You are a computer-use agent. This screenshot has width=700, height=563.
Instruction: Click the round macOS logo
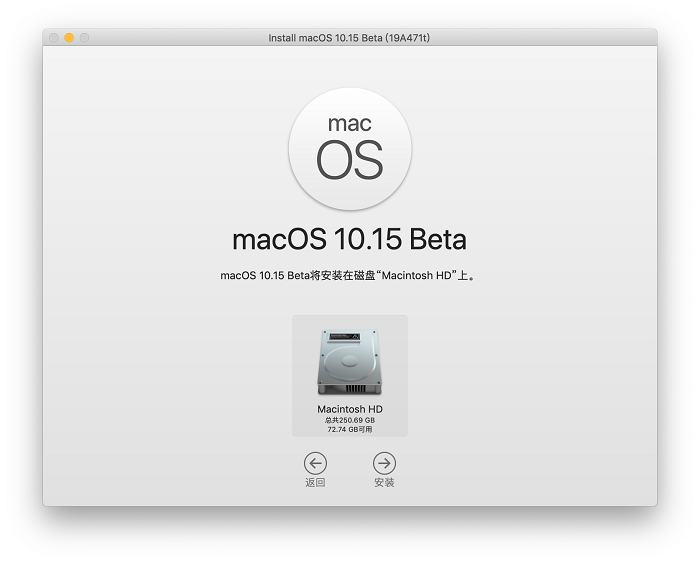pos(350,150)
